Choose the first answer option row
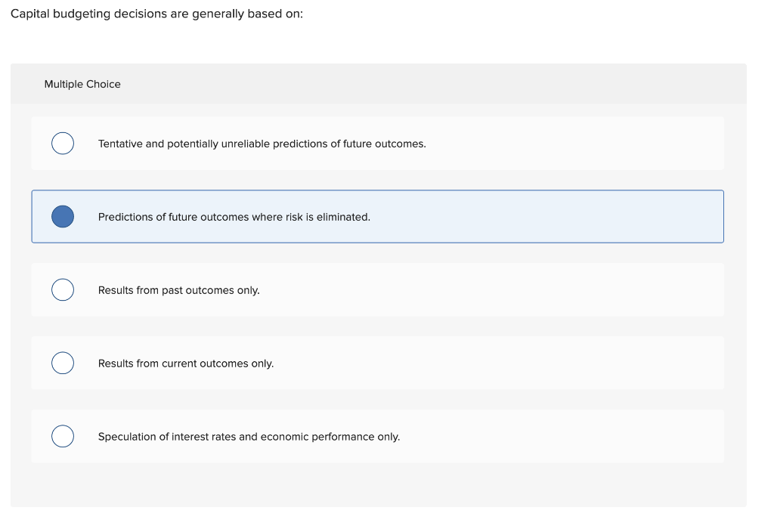The width and height of the screenshot is (774, 532). click(378, 143)
